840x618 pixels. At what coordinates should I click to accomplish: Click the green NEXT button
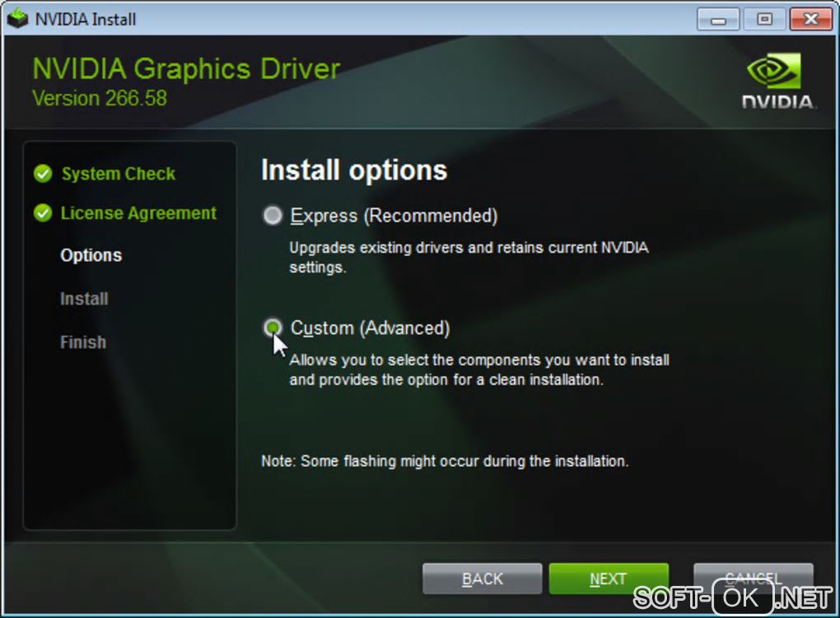click(x=609, y=579)
